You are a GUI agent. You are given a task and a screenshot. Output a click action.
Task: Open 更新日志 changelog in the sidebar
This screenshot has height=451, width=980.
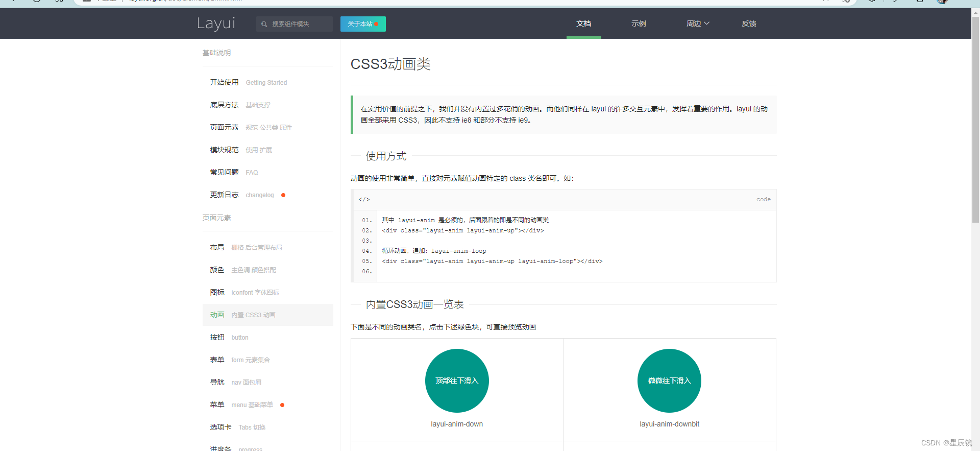tap(267, 195)
